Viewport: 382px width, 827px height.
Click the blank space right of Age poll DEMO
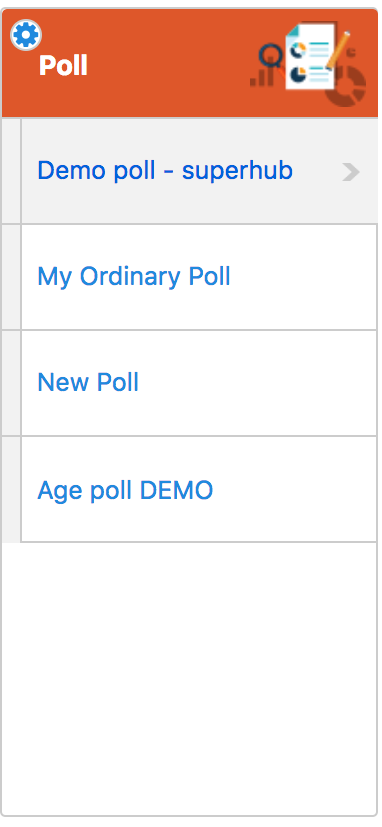click(295, 489)
